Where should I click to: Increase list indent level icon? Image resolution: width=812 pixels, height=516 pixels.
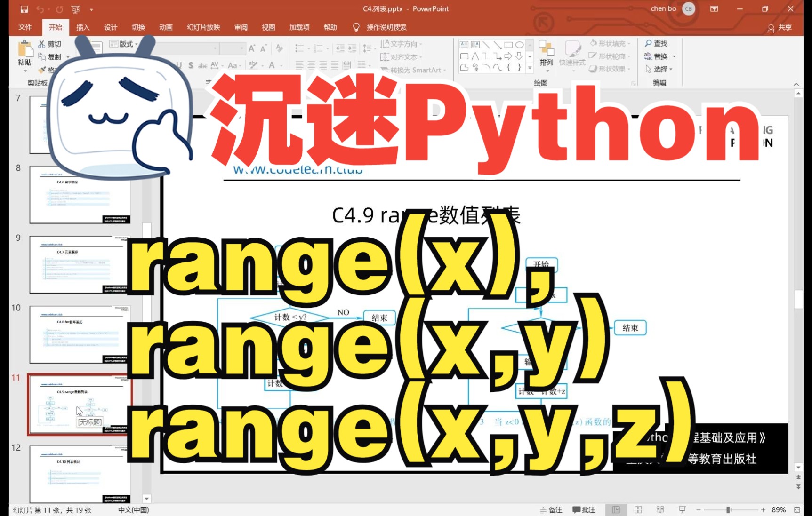(x=352, y=48)
